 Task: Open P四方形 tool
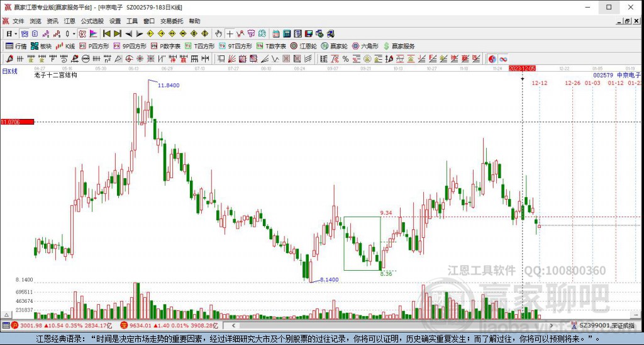[x=94, y=46]
